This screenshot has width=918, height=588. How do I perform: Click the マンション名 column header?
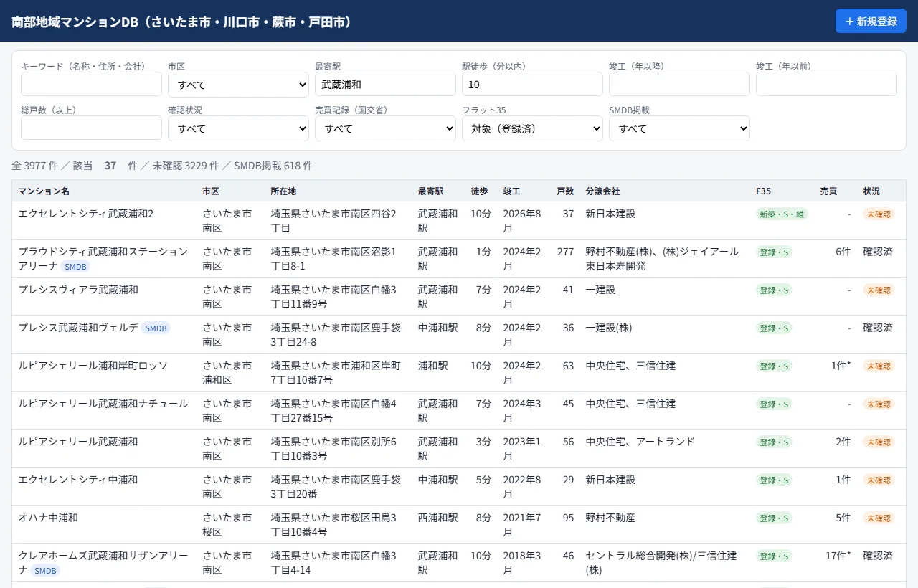[x=44, y=191]
